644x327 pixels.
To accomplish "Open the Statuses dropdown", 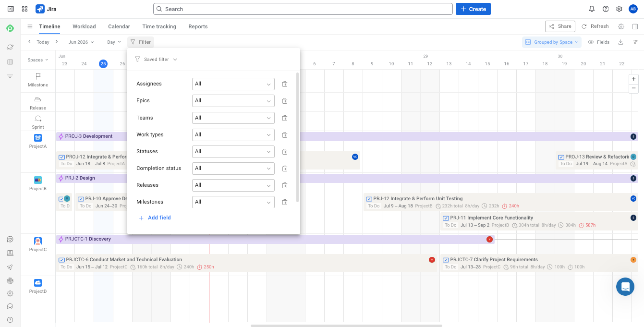I will point(233,151).
